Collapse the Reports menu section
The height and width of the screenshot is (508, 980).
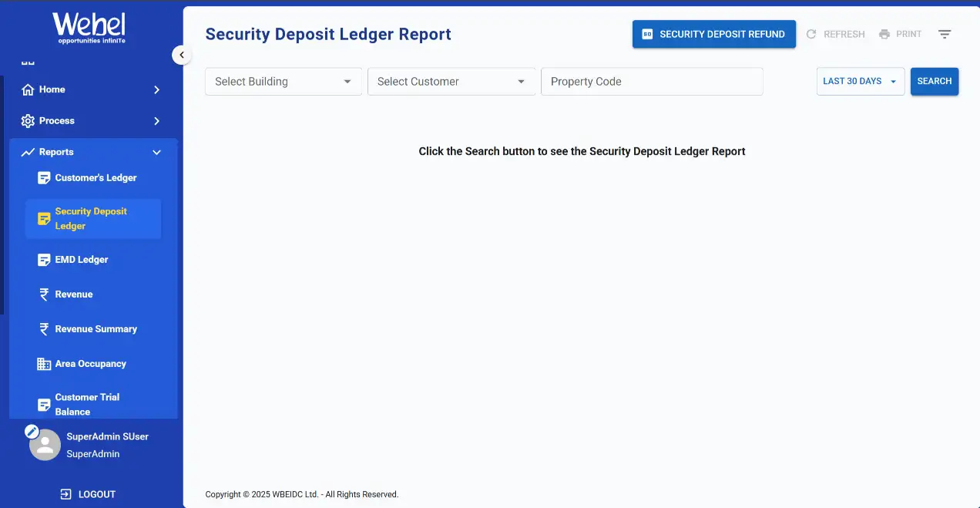[x=156, y=153]
